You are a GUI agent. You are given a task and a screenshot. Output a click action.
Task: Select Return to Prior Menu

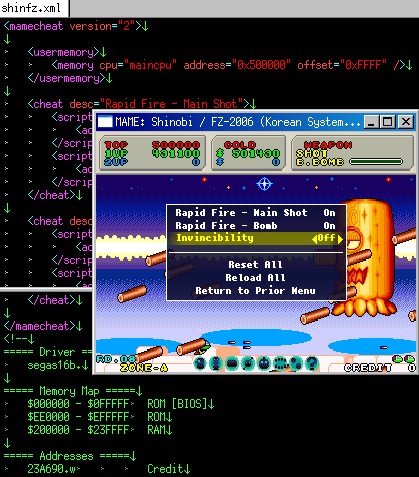click(255, 291)
